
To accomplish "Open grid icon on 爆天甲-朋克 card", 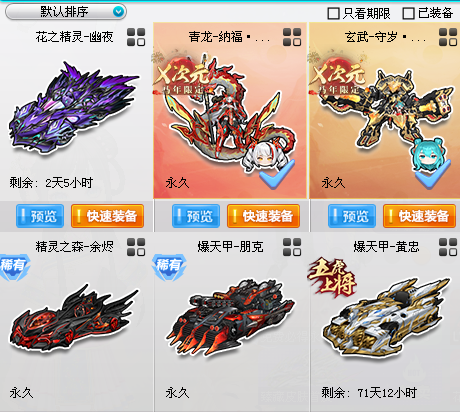I will pos(292,247).
